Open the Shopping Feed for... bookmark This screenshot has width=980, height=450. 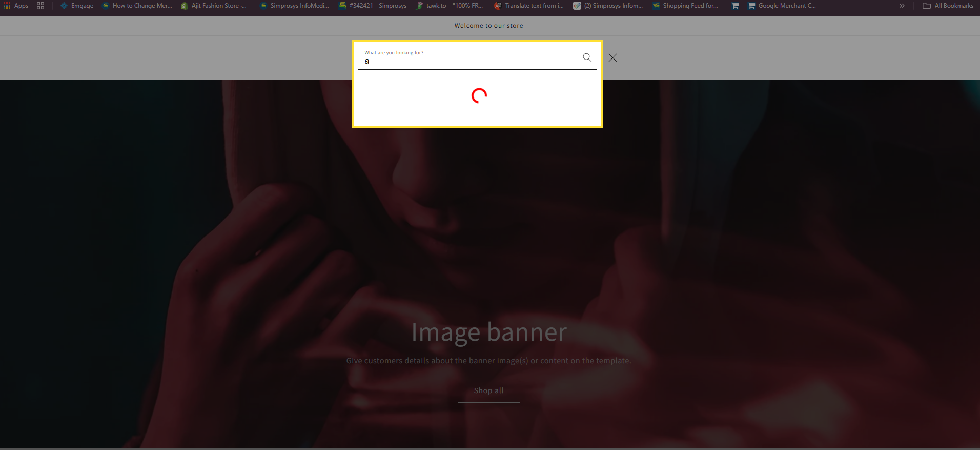(685, 6)
